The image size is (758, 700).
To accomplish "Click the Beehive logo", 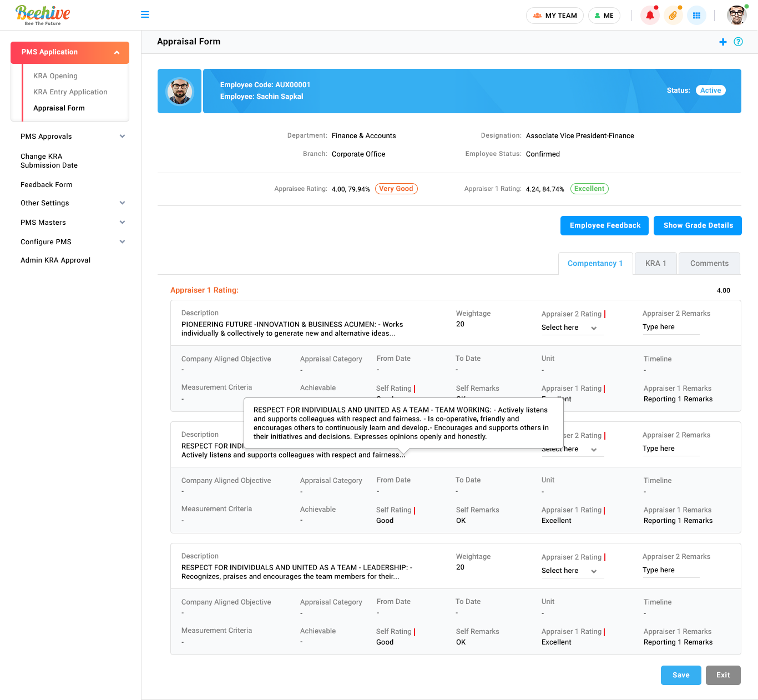I will (43, 15).
